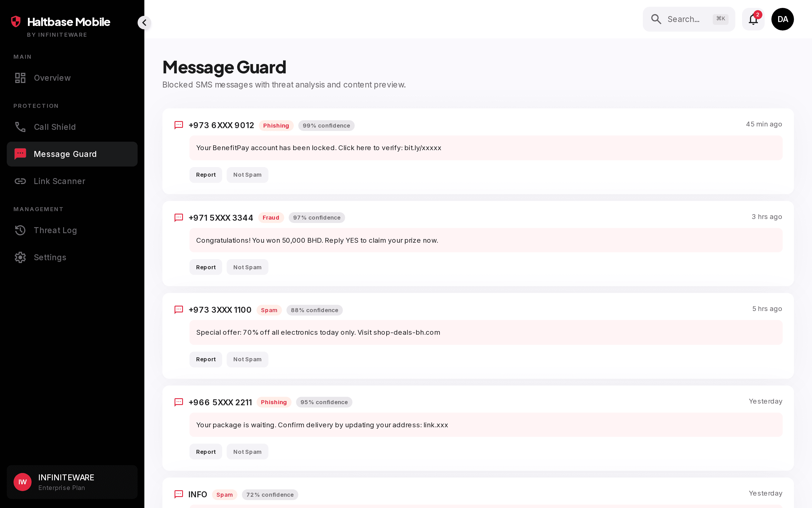Click the 3 hrs ago timestamp
This screenshot has width=812, height=508.
coord(767,217)
